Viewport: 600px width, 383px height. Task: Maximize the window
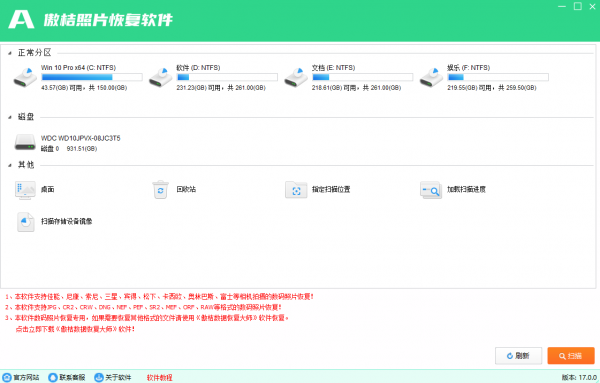578,6
